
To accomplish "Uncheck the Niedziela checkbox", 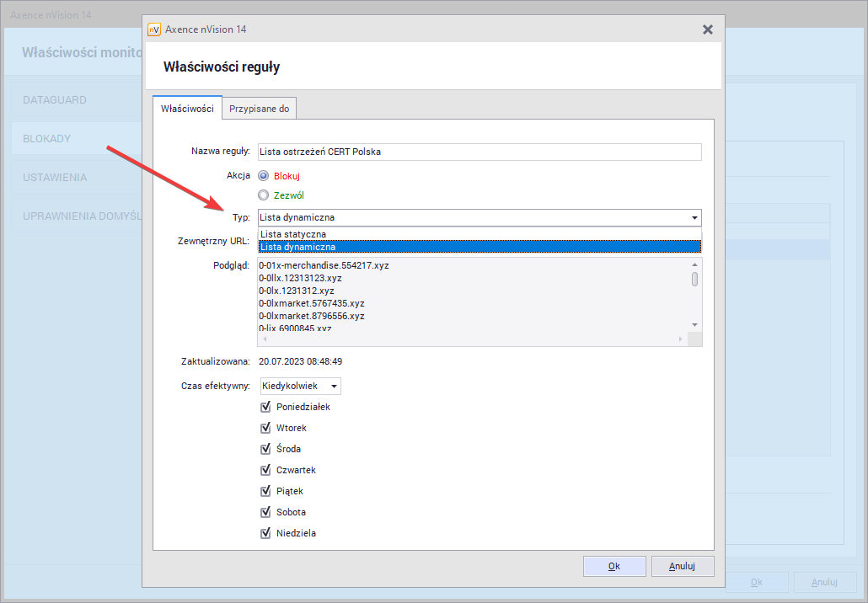I will click(266, 533).
